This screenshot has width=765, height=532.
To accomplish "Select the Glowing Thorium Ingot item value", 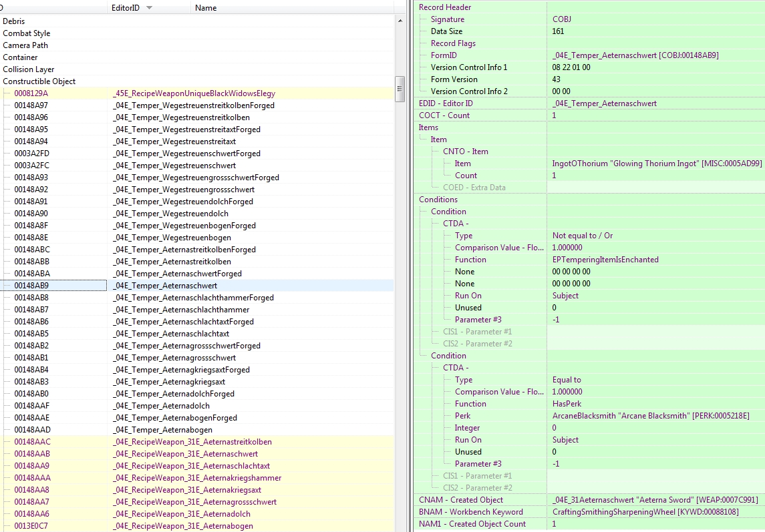I will 657,164.
